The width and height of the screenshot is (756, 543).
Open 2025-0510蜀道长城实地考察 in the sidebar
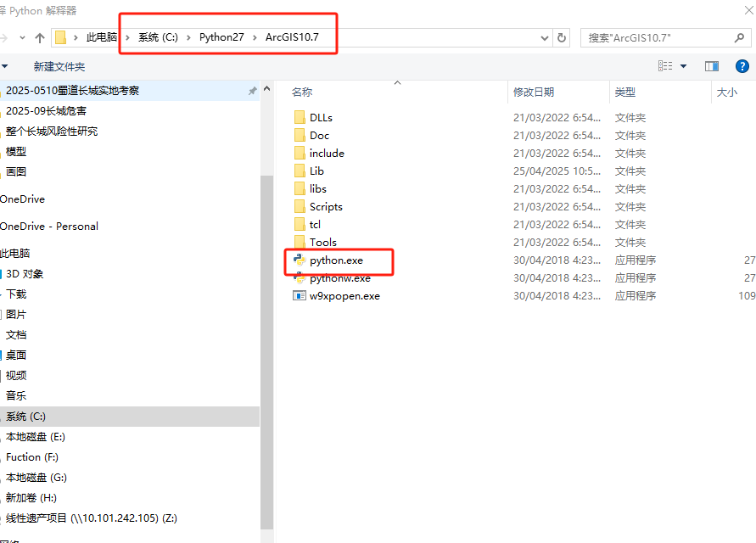click(72, 91)
